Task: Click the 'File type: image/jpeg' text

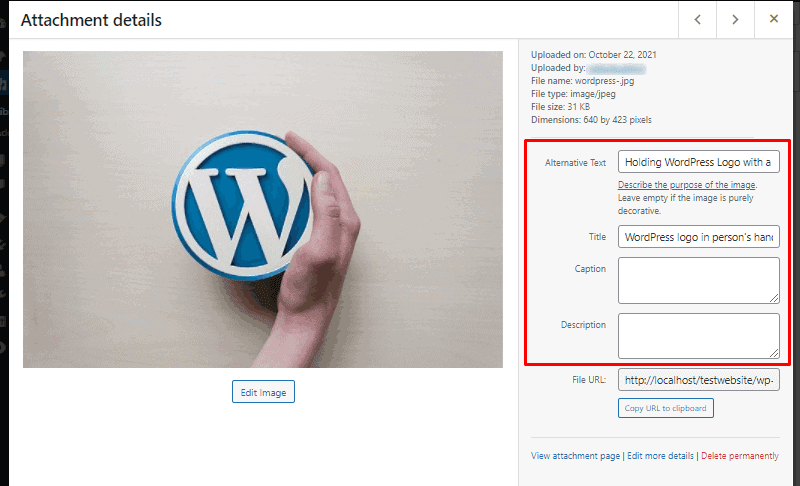Action: tap(573, 94)
